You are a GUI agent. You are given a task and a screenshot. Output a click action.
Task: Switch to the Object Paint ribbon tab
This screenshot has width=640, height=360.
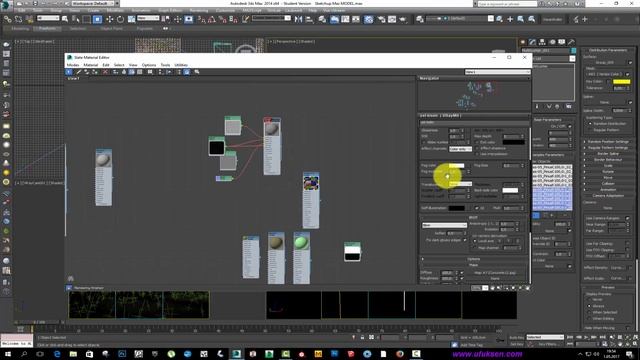111,29
